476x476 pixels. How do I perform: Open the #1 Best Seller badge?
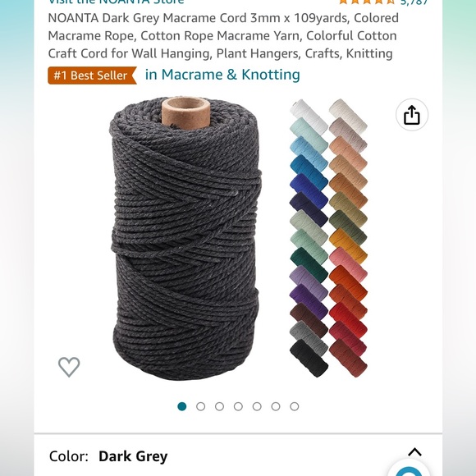coord(92,76)
